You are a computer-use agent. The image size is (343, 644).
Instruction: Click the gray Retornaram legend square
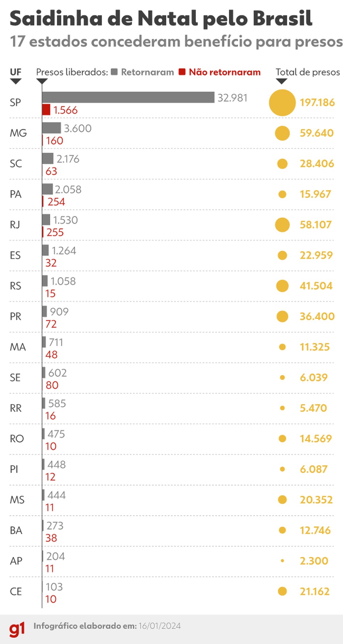pos(114,72)
